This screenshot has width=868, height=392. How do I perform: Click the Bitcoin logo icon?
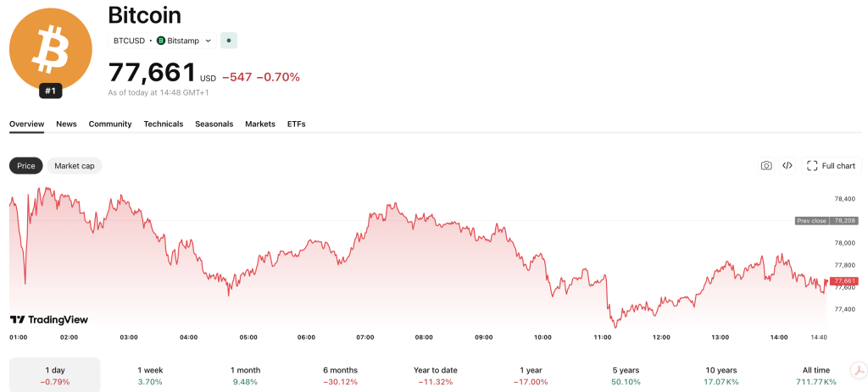tap(50, 48)
